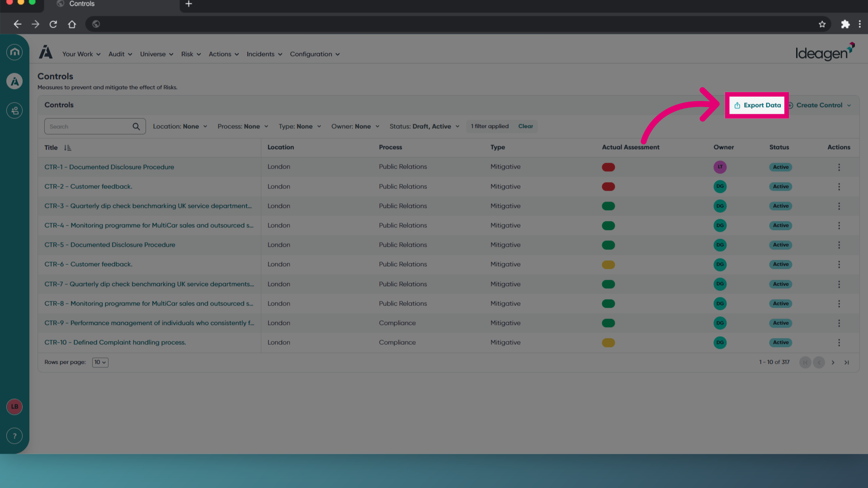Click the 1 filter applied label

tap(490, 127)
